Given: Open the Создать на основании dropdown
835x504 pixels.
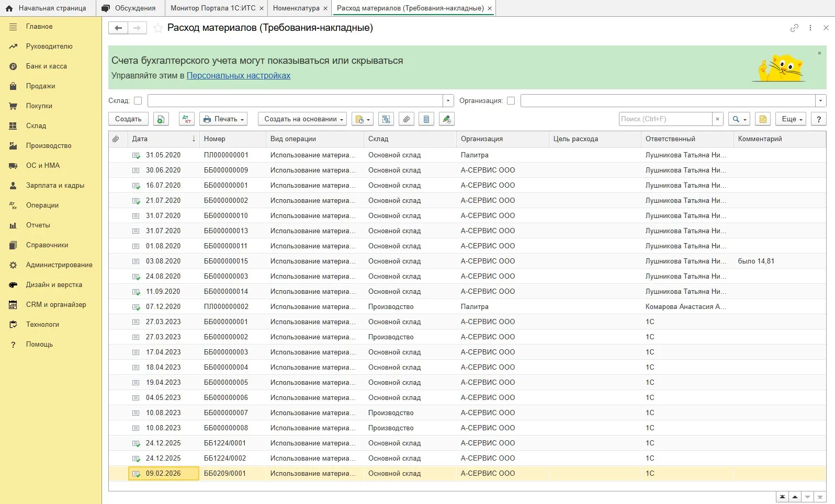Looking at the screenshot, I should [x=303, y=119].
